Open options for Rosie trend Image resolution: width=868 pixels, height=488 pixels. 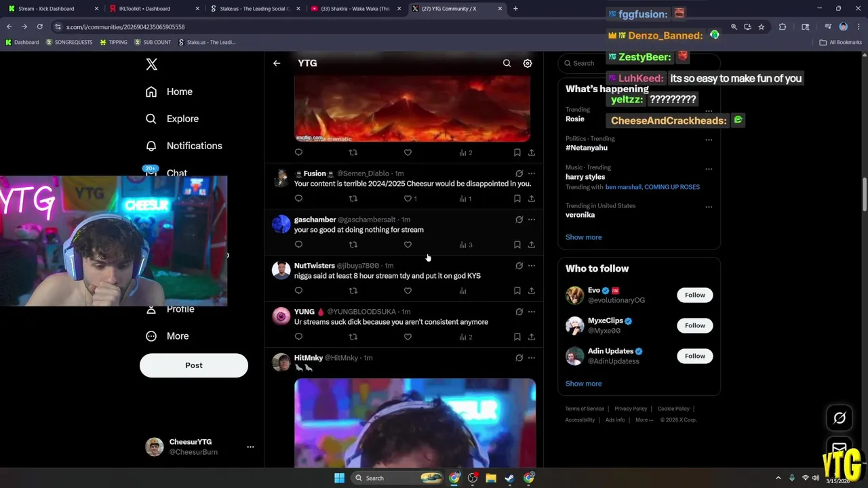coord(709,110)
